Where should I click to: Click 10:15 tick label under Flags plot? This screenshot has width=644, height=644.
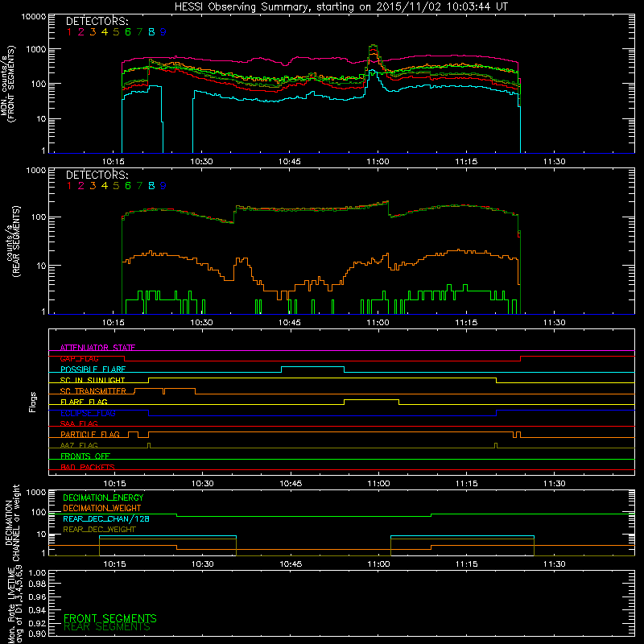click(114, 484)
